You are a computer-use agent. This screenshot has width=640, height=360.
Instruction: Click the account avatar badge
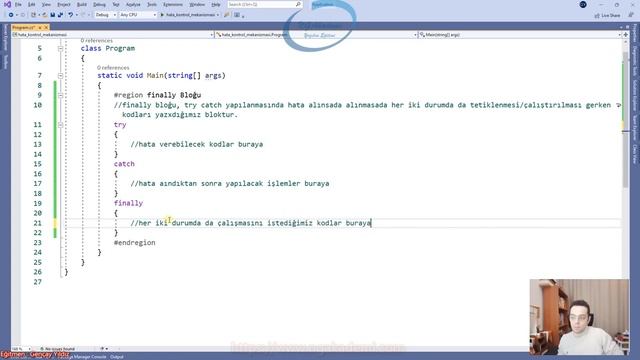click(583, 4)
